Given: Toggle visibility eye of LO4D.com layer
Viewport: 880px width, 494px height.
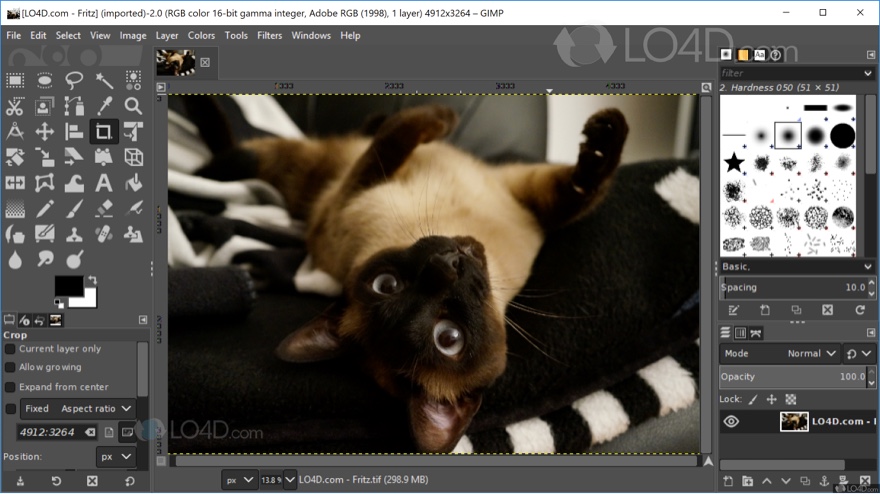Looking at the screenshot, I should point(731,422).
